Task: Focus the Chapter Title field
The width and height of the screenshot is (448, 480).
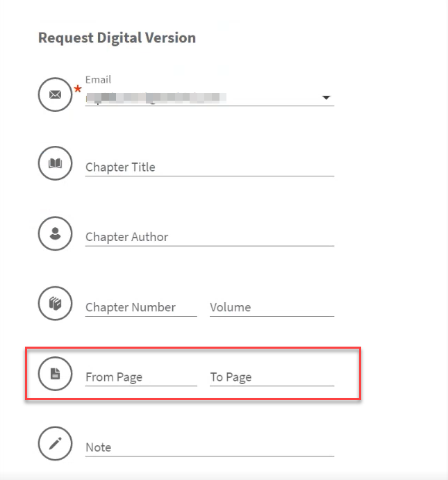Action: (209, 167)
